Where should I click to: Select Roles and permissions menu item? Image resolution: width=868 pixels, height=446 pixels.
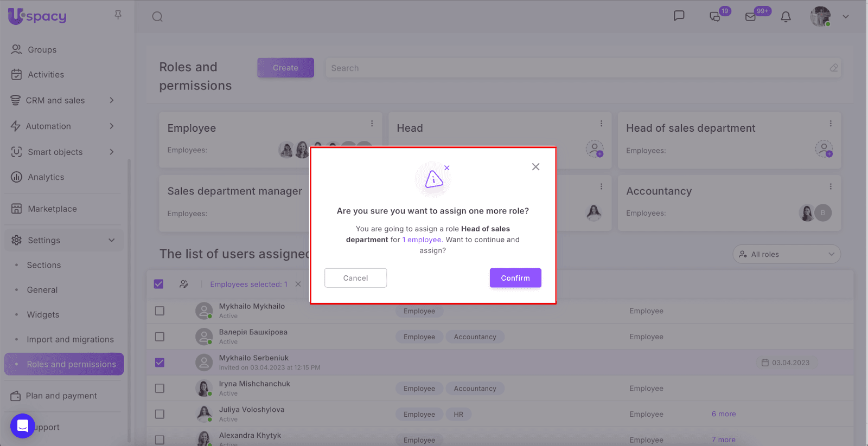pos(64,364)
